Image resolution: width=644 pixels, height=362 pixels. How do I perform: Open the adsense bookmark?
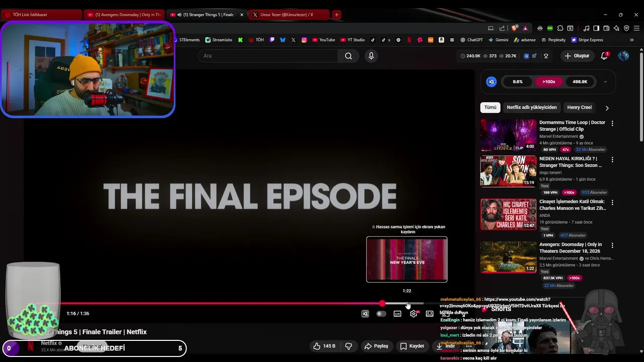pos(524,40)
